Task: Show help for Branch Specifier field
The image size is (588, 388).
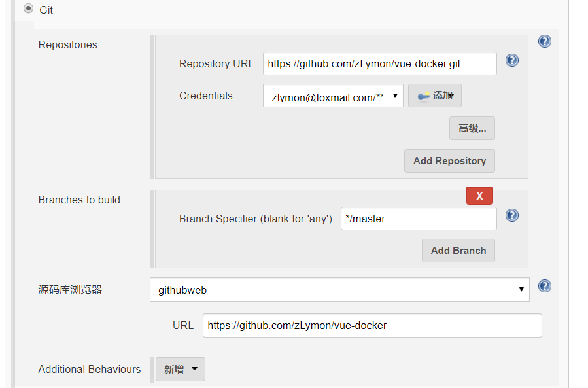Action: [512, 215]
